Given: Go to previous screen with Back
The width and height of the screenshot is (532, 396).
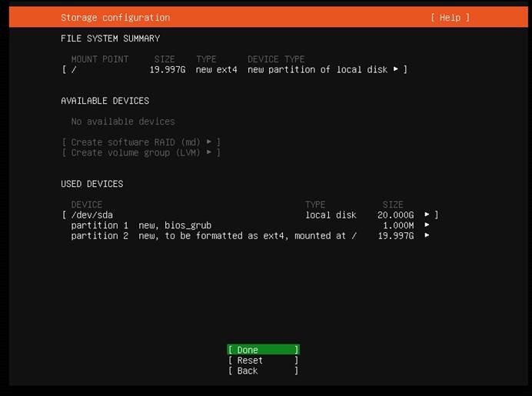Looking at the screenshot, I should (x=263, y=371).
